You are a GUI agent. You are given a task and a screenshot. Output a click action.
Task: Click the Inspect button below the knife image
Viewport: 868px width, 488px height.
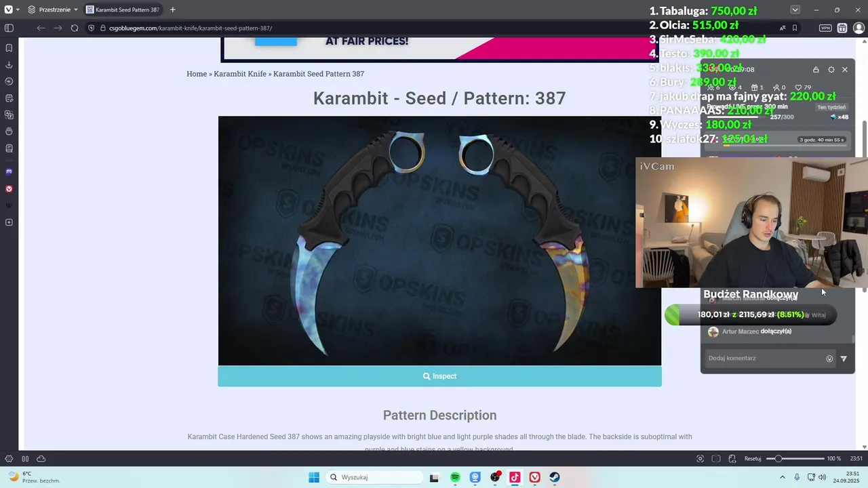(439, 376)
